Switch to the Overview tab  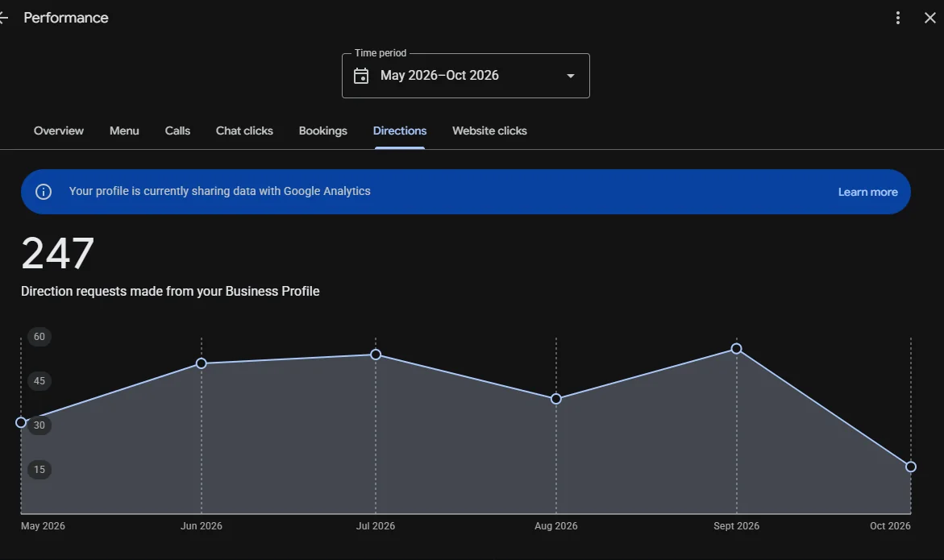coord(58,131)
